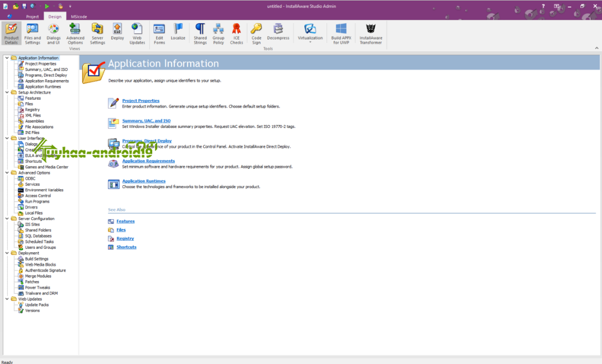Image resolution: width=602 pixels, height=364 pixels.
Task: Open the Application Runtimes link
Action: (144, 181)
